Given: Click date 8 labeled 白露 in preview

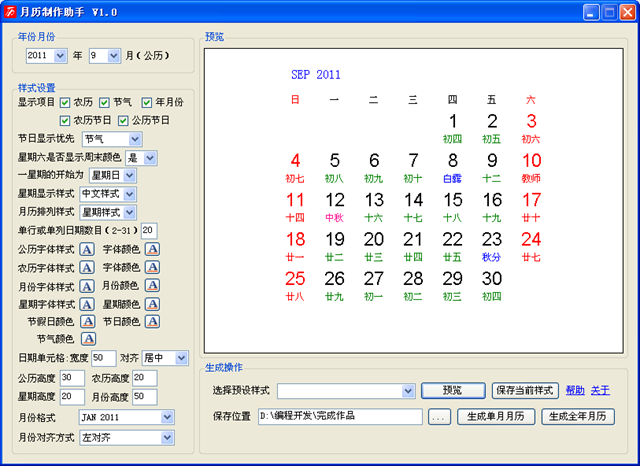Looking at the screenshot, I should [x=452, y=168].
